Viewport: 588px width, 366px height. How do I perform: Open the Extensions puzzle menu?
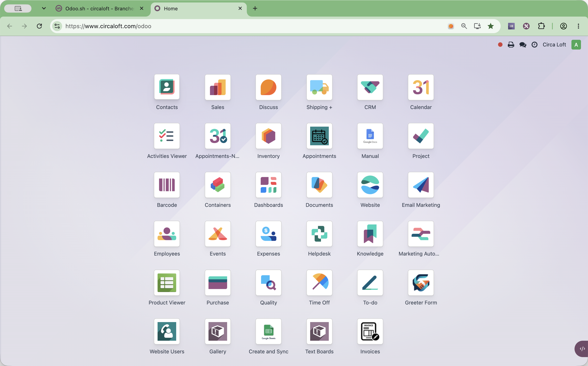(541, 26)
